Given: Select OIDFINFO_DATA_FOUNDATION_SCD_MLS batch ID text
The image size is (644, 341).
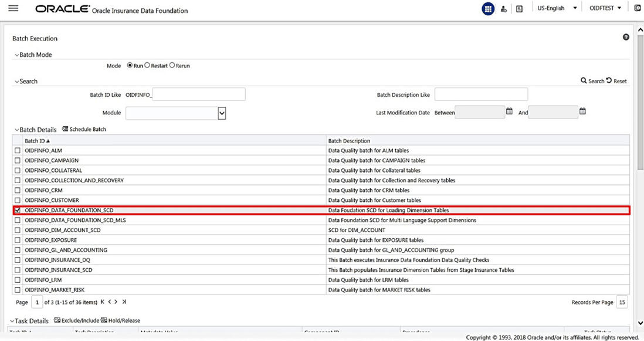Looking at the screenshot, I should click(x=75, y=220).
